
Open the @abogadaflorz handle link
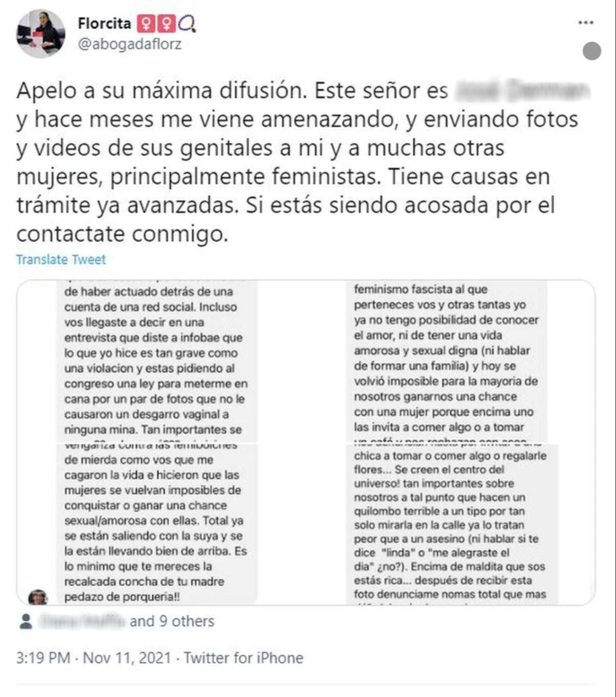point(130,45)
